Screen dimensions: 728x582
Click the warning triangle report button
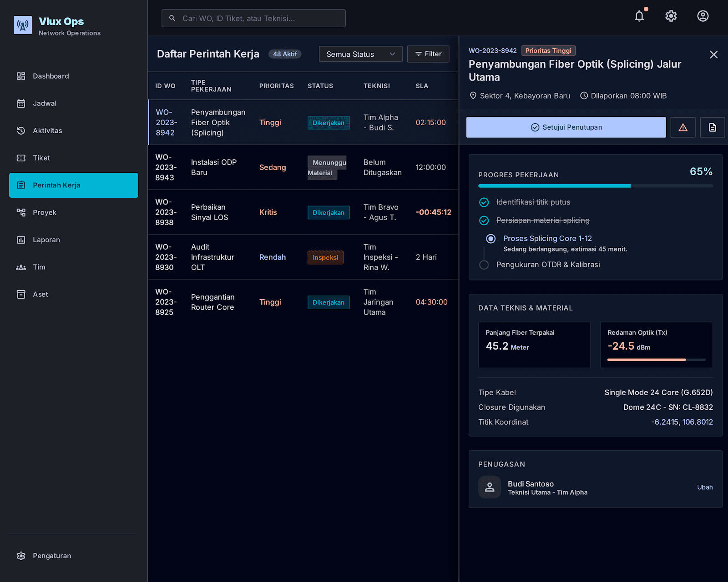pyautogui.click(x=683, y=127)
